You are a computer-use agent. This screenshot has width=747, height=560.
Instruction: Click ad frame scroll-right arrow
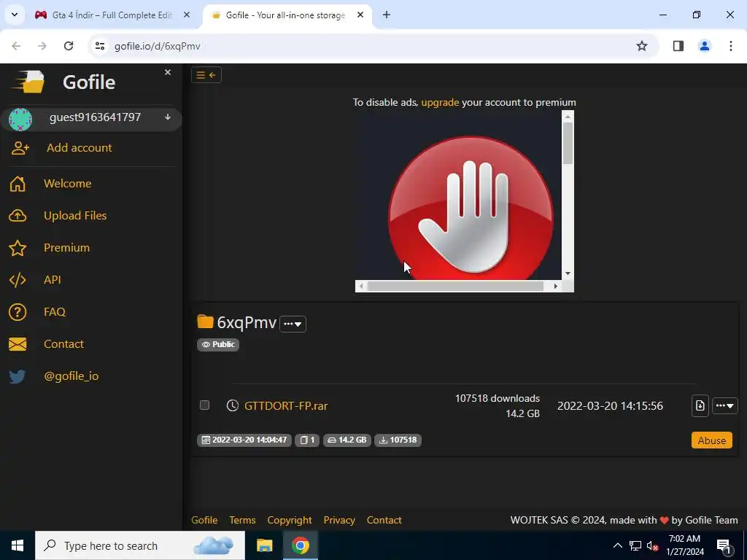(x=555, y=286)
